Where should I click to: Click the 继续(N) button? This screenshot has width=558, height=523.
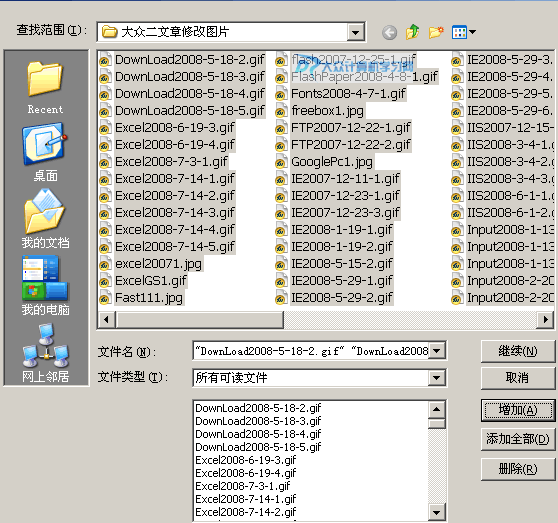click(x=517, y=351)
